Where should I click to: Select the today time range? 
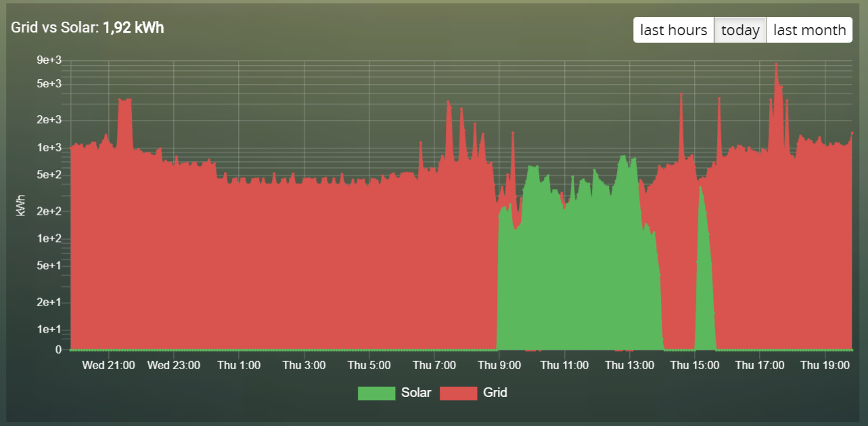[x=740, y=30]
